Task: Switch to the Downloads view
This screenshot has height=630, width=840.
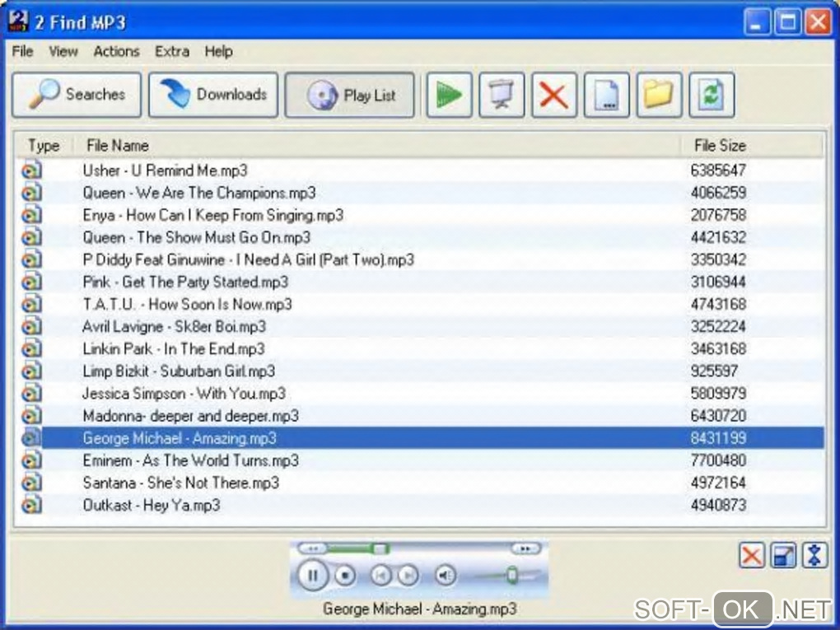Action: point(213,95)
